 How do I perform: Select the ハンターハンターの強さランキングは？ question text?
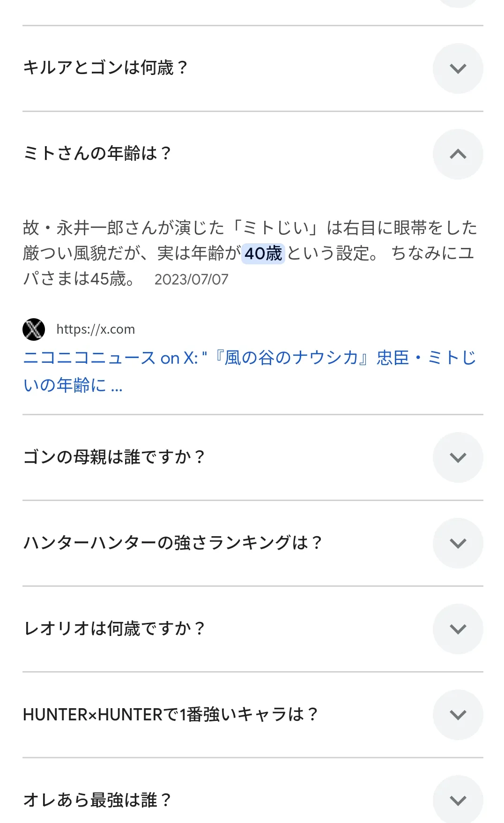pos(173,543)
